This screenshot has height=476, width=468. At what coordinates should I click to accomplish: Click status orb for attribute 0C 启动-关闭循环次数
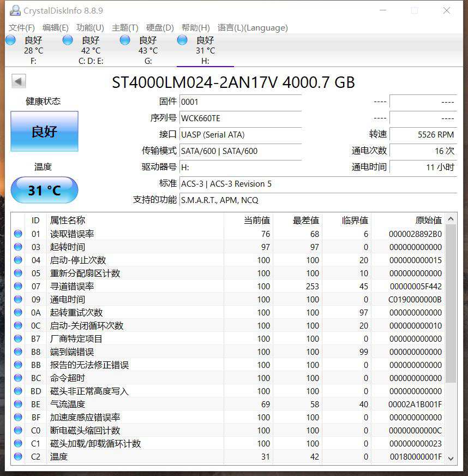(x=18, y=325)
